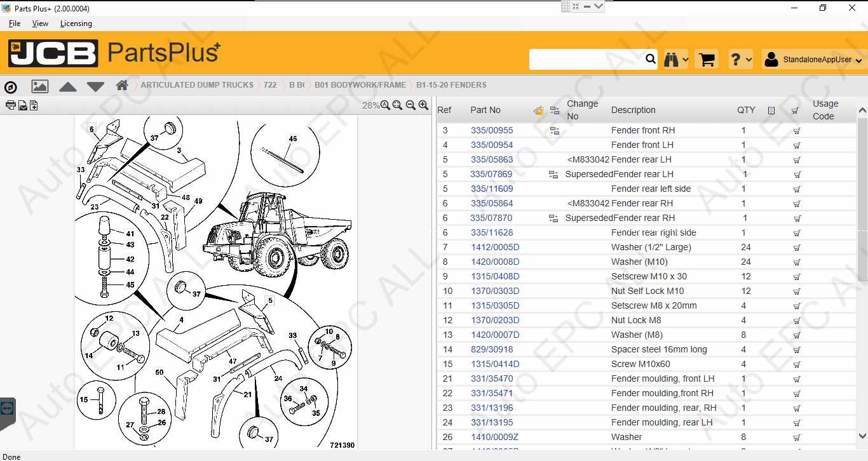Add Washer (M10) to cart
This screenshot has width=868, height=461.
pos(797,262)
